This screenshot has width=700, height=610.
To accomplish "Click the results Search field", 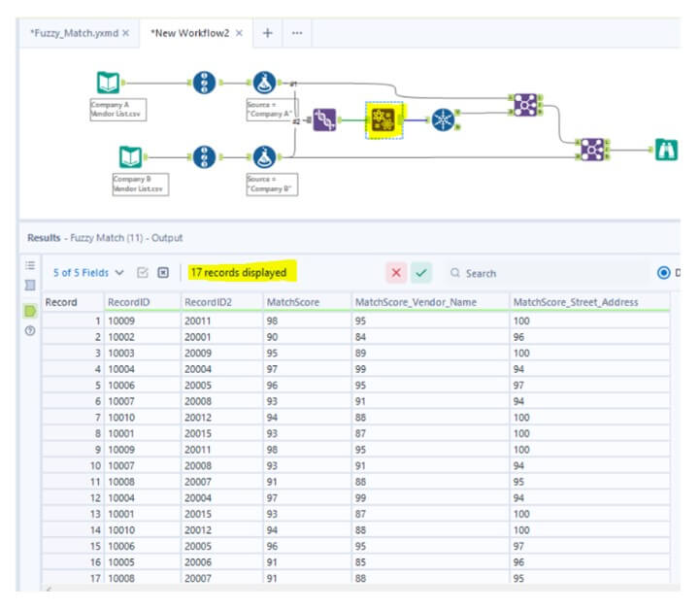I will pyautogui.click(x=547, y=273).
